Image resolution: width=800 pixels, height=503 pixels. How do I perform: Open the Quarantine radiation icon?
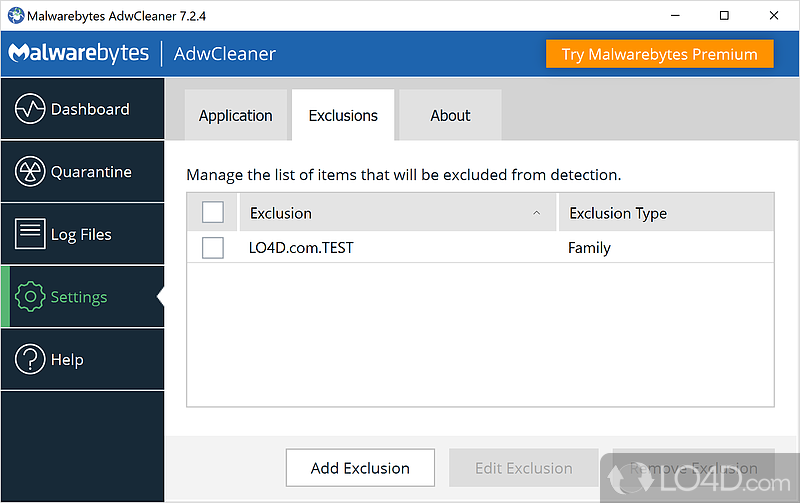[30, 172]
